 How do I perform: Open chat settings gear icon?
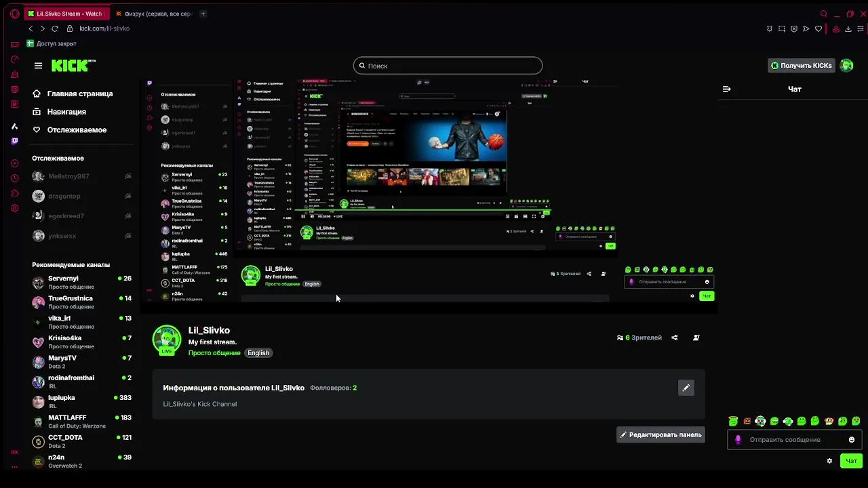pyautogui.click(x=829, y=461)
